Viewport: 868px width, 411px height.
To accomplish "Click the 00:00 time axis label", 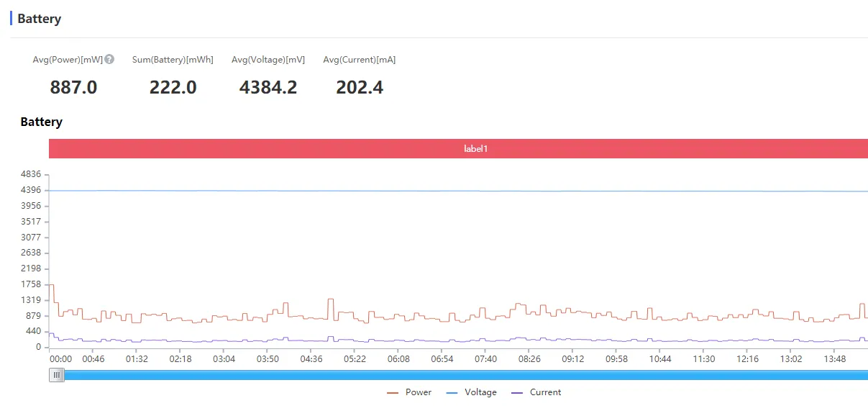I will (60, 358).
